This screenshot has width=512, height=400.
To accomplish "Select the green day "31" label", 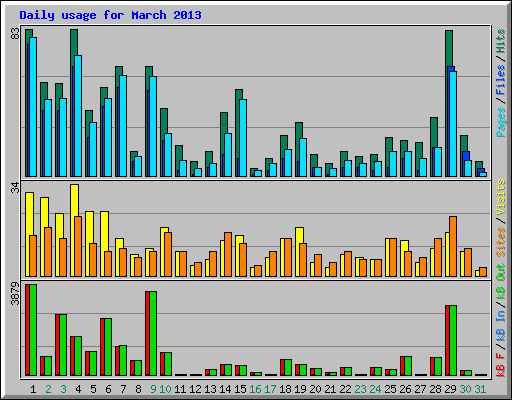I will 480,389.
